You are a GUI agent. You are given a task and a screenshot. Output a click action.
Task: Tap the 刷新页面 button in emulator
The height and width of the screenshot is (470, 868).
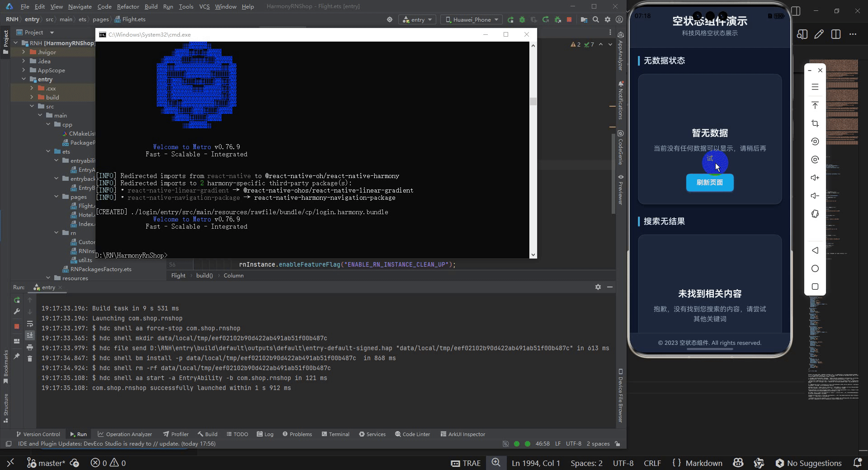pyautogui.click(x=710, y=183)
